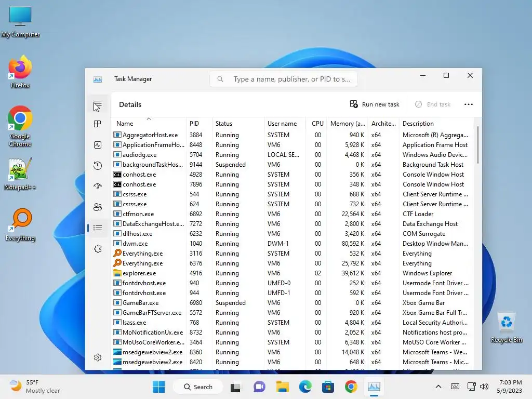Viewport: 532px width, 399px height.
Task: Open the Startup apps page in sidebar
Action: [x=98, y=186]
